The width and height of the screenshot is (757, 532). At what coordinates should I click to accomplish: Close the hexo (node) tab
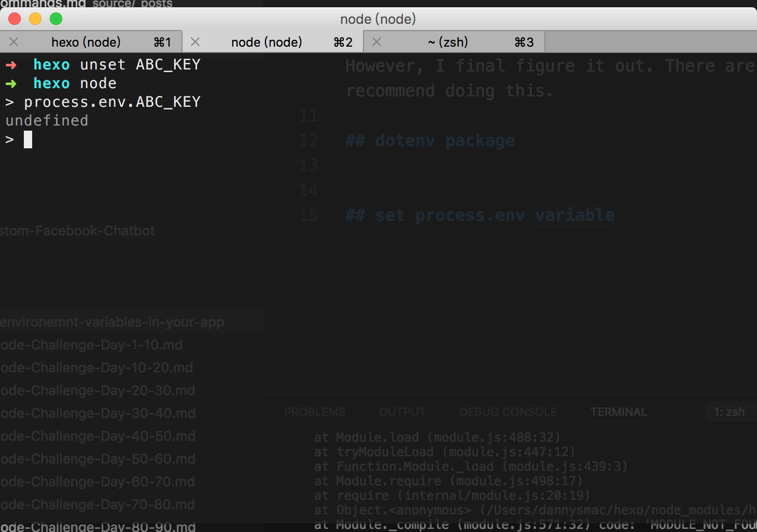(14, 42)
